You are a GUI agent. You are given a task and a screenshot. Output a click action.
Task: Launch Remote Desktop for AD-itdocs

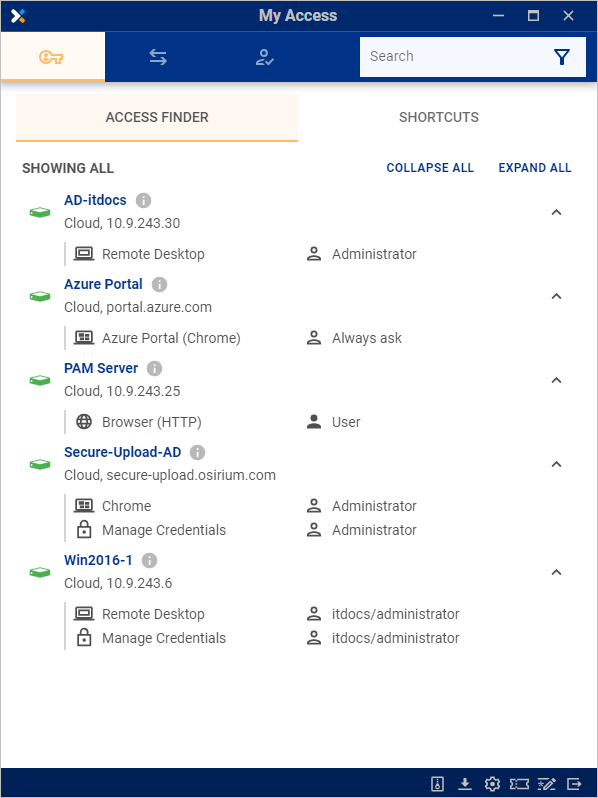(x=153, y=254)
